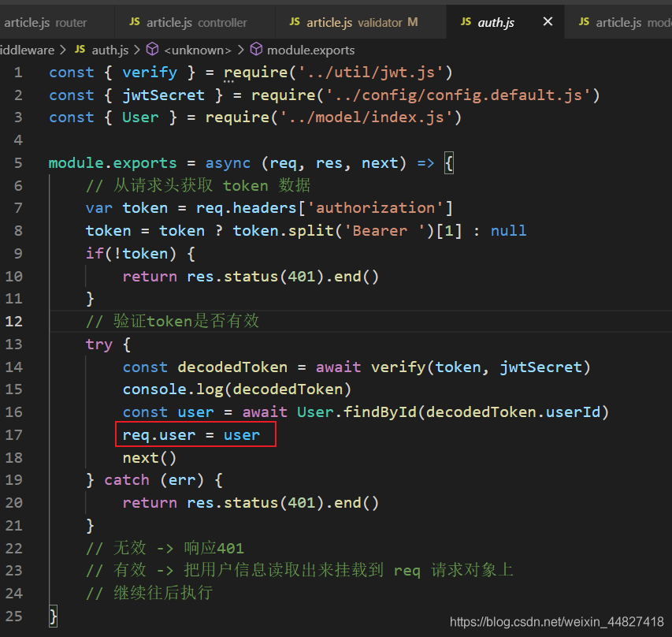This screenshot has height=637, width=672.
Task: Click line number 17 in the gutter
Action: 13,434
